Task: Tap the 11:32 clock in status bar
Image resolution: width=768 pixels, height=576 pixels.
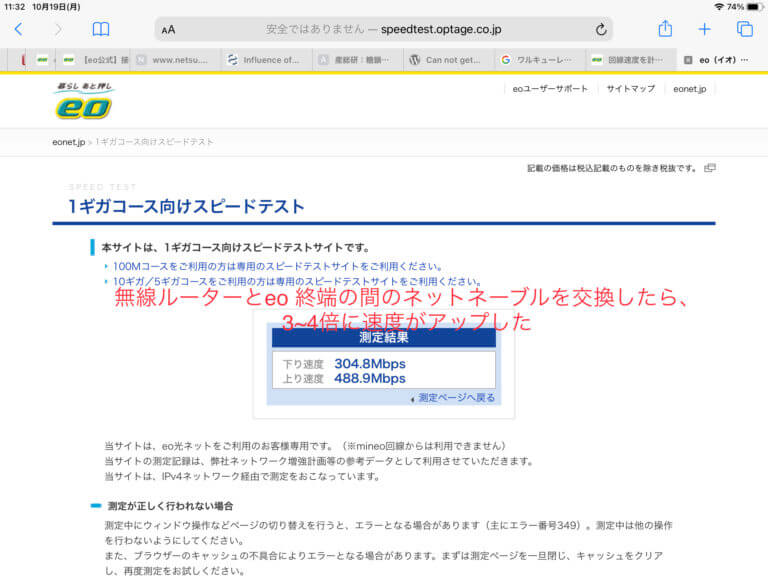Action: (14, 7)
